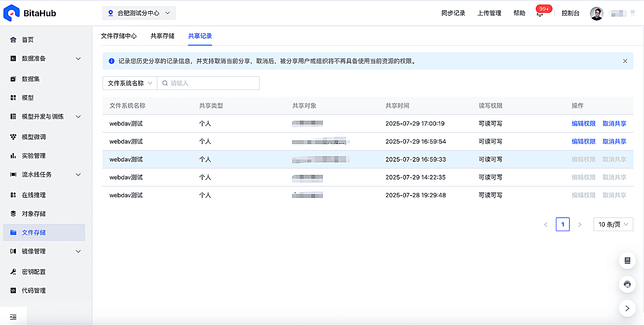
Task: Click 编辑权限 for the 17:00:19 share record
Action: (x=584, y=123)
